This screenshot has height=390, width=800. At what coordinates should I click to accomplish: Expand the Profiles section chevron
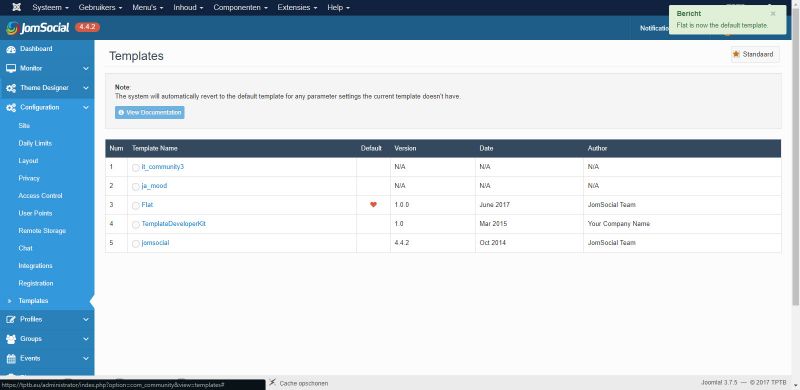tap(86, 320)
